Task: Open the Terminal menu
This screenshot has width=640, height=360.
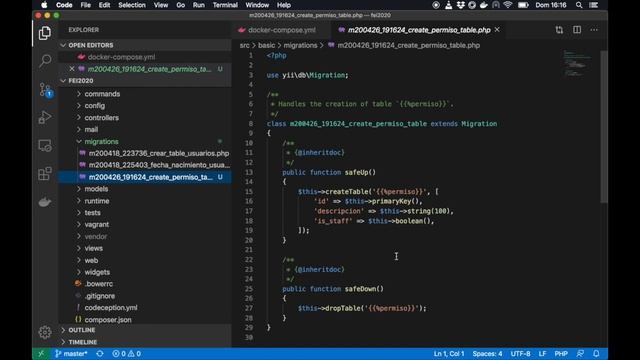Action: 225,5
